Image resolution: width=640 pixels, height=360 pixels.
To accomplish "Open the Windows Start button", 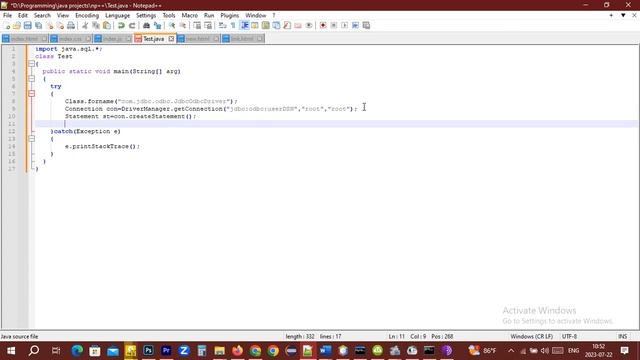I will tap(11, 351).
